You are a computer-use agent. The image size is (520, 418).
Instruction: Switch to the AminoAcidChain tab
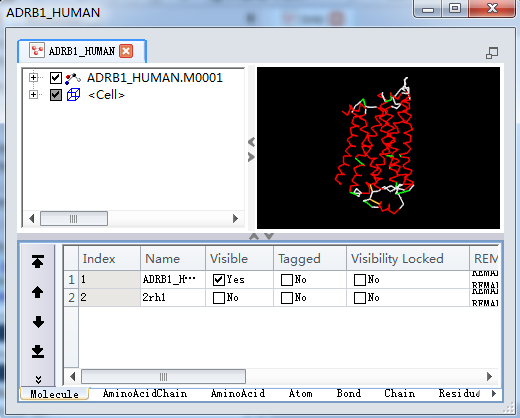145,394
